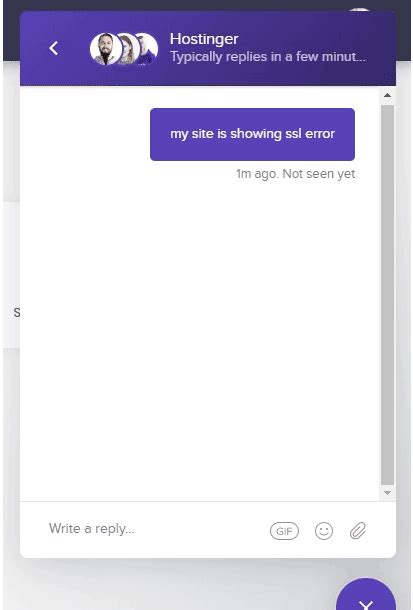The image size is (413, 610).
Task: Click the scrollbar up arrow
Action: [x=387, y=95]
